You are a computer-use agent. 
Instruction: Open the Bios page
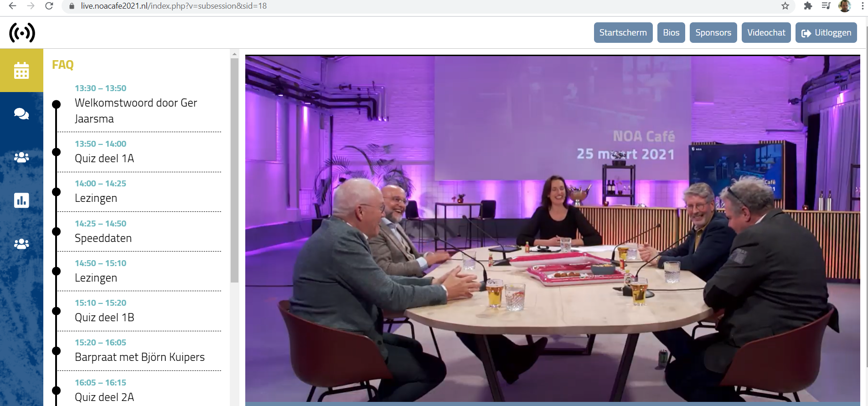[x=671, y=33]
